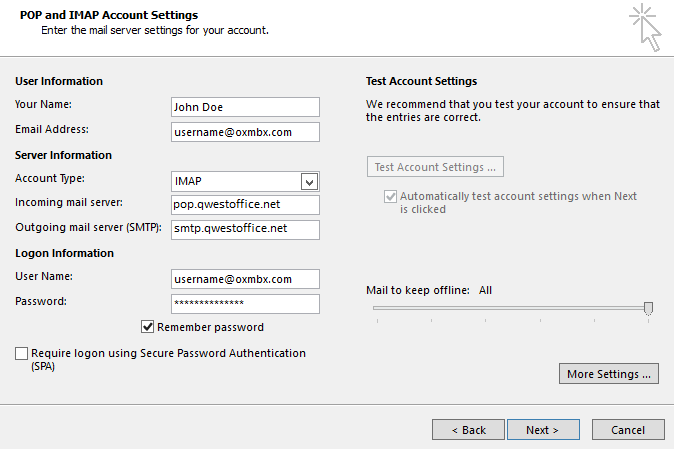Focus the Logon User Name field

[245, 279]
